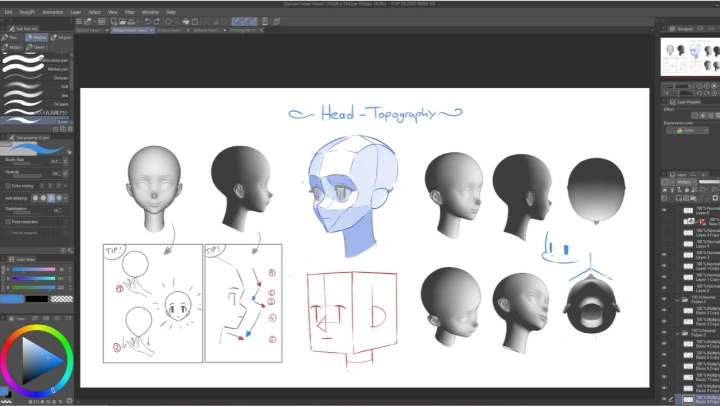Select the Oil paint brush in the list
This screenshot has height=406, width=720.
click(35, 104)
